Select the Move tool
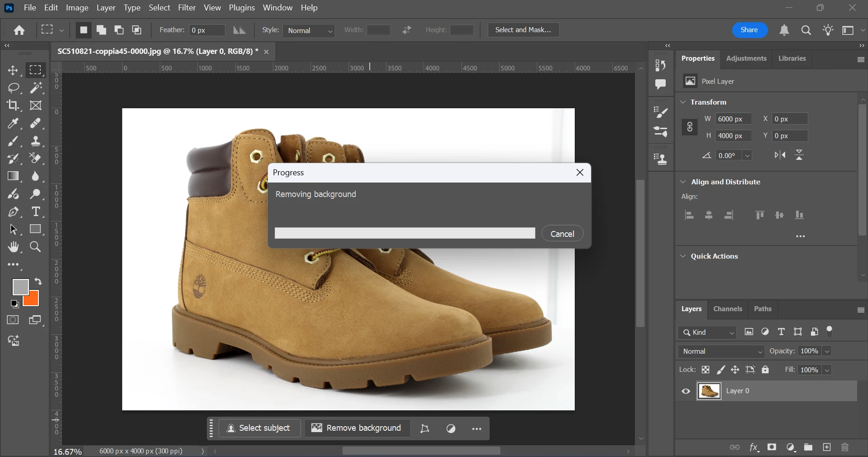This screenshot has height=457, width=868. click(x=13, y=70)
